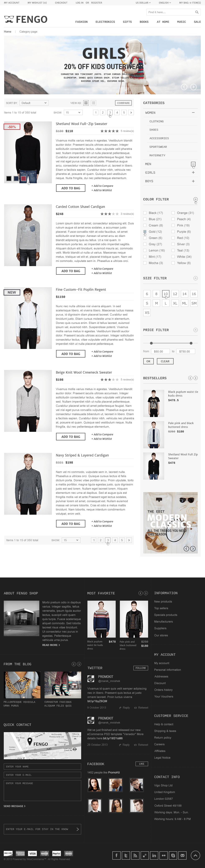Open the Electronics menu item
The height and width of the screenshot is (868, 205).
(x=105, y=22)
